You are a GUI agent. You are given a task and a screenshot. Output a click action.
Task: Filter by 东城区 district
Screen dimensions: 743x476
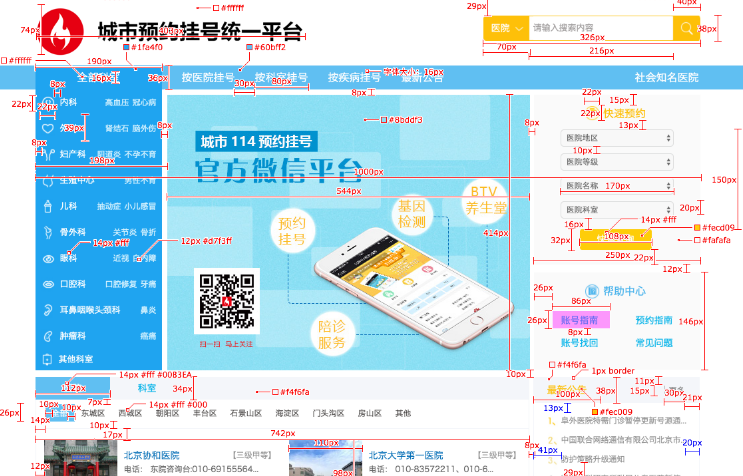point(92,413)
